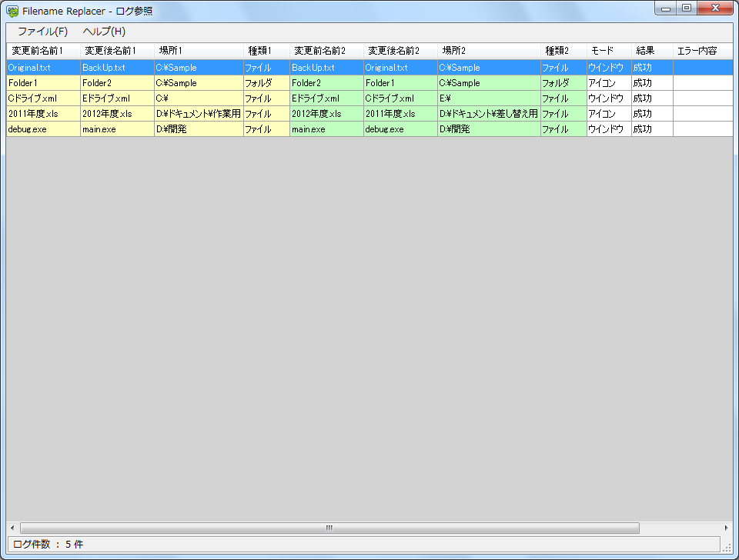Click the モード column header
The image size is (739, 560).
click(x=602, y=51)
